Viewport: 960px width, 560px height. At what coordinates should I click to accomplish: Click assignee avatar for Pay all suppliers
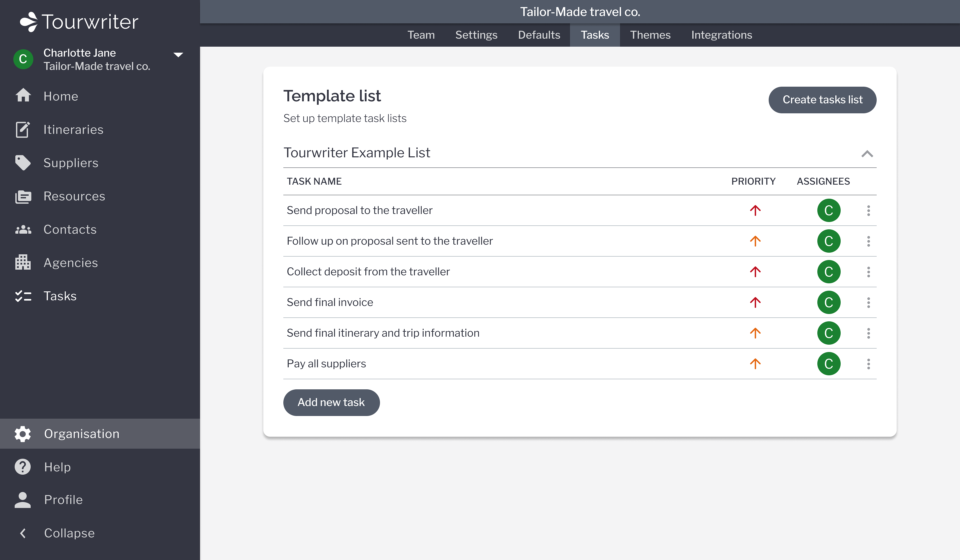(x=829, y=364)
